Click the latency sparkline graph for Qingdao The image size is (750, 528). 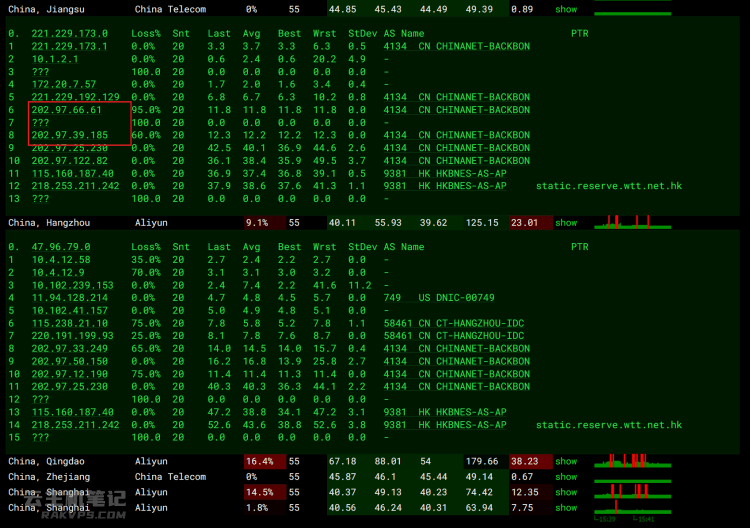[x=632, y=461]
